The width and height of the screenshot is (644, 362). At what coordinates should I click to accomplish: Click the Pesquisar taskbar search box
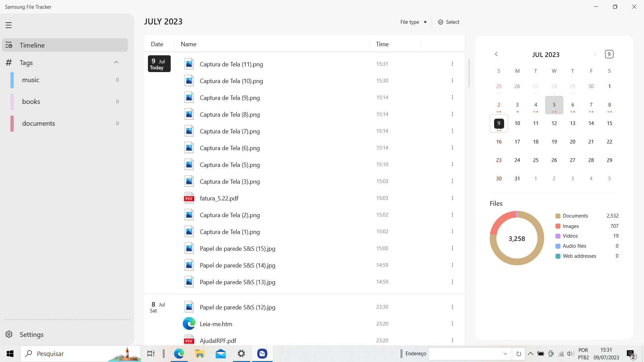pos(80,354)
